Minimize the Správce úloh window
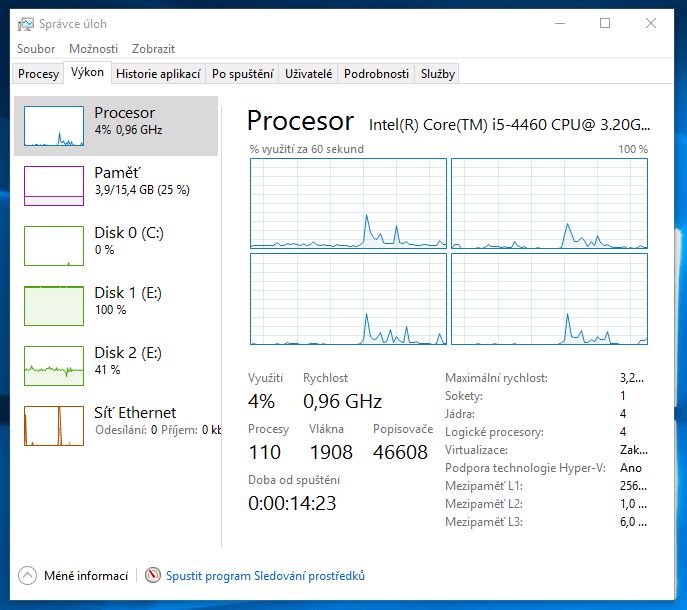Viewport: 687px width, 610px height. click(x=560, y=23)
